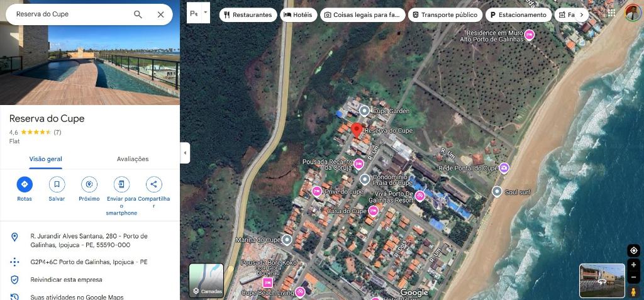Click Enviar para o smartphone icon
644x300 pixels.
click(x=121, y=184)
